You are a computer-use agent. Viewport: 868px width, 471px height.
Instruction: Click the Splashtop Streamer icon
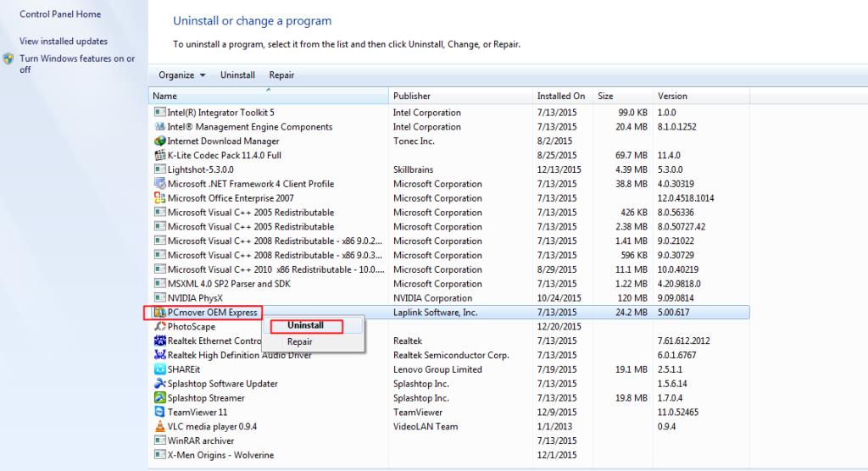160,398
